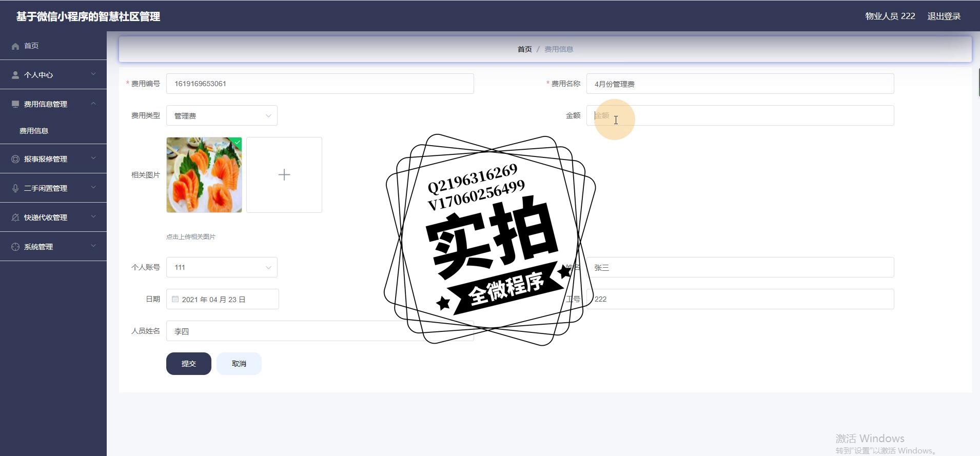Focus the 姓名 field containing 张三
The image size is (980, 456).
(x=740, y=267)
